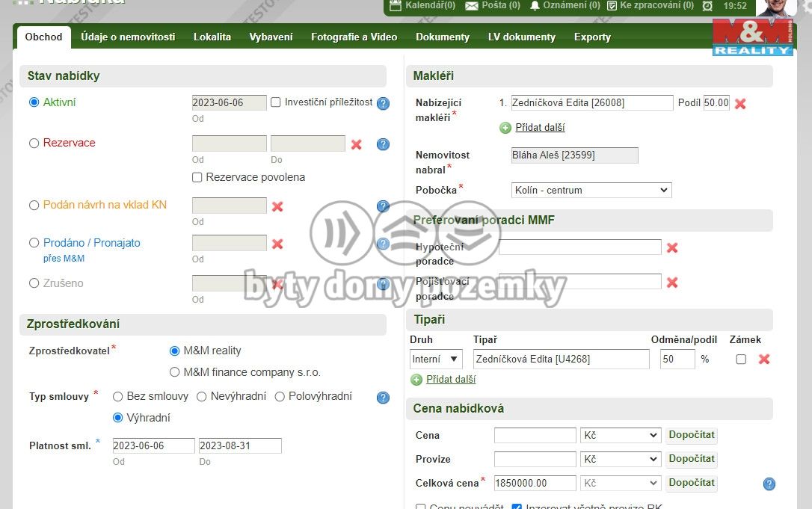Image resolution: width=812 pixels, height=509 pixels.
Task: Click help icon beside Typ smlouvy
Action: (x=383, y=398)
